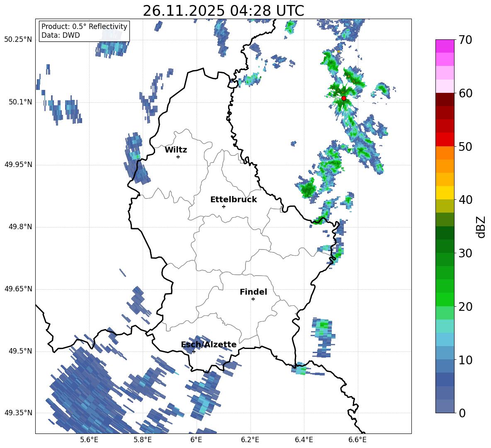Click the title 26.11.2025 04:28 UTC
The height and width of the screenshot is (448, 491).
point(223,11)
